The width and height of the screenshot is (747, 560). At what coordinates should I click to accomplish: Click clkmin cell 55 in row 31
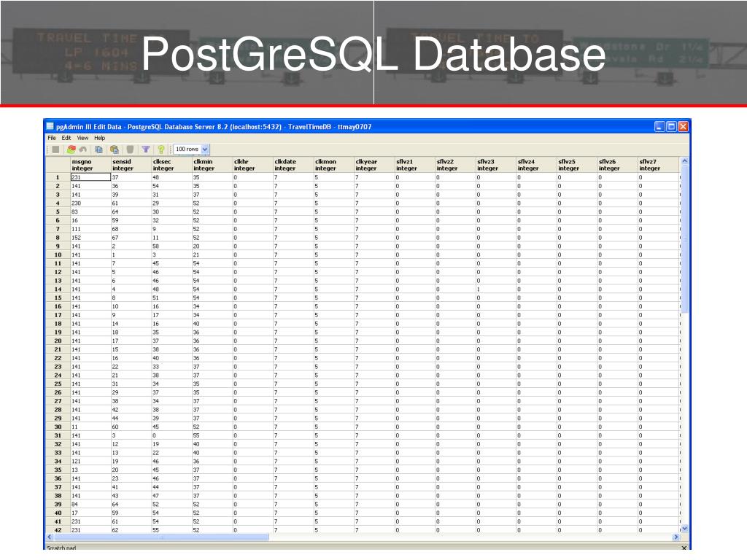(x=212, y=435)
